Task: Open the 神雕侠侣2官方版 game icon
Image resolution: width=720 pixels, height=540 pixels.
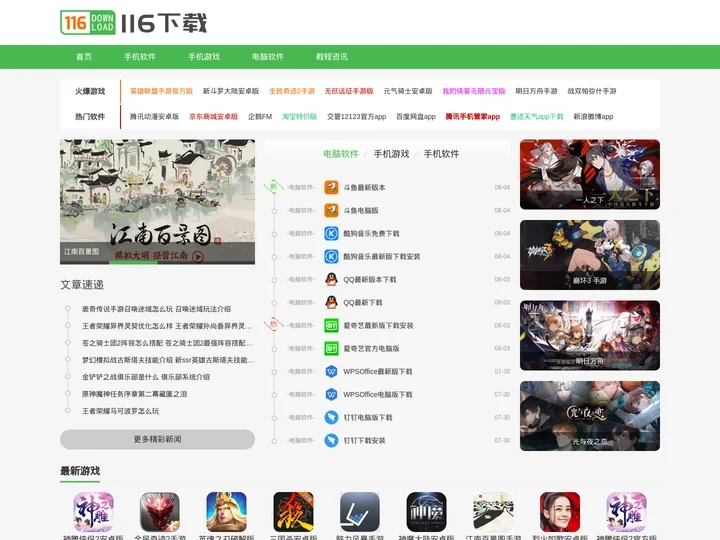Action: (626, 512)
